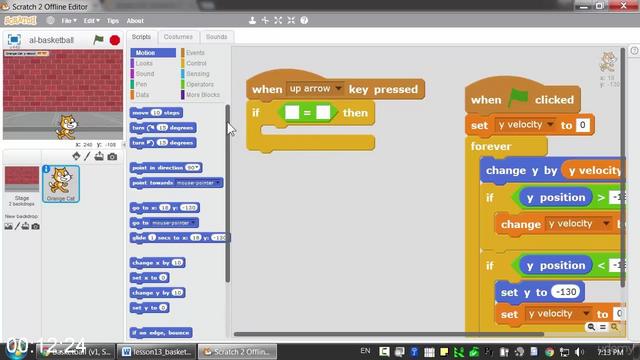Screen dimensions: 640x360
Task: Upload a sprite from file
Action: (x=99, y=156)
